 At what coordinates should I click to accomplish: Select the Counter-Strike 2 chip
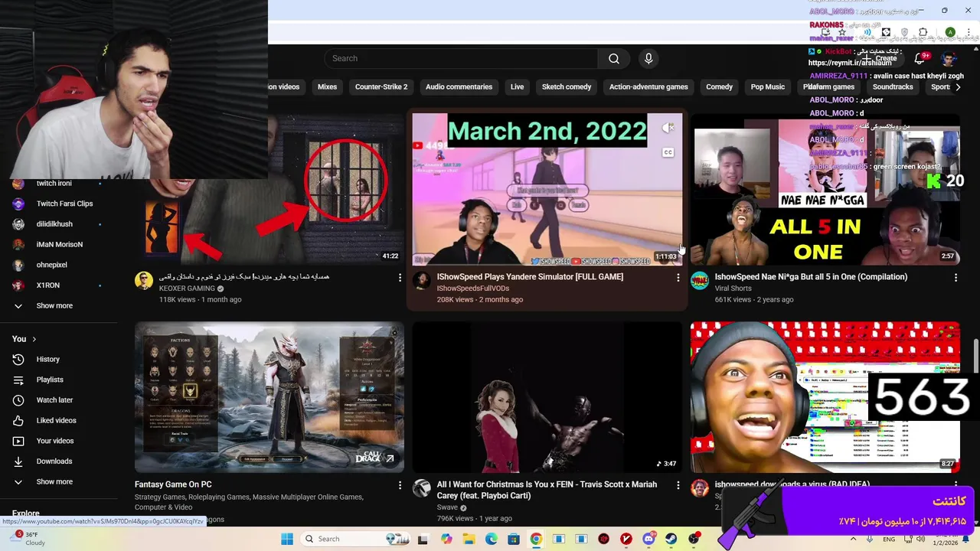pos(381,87)
